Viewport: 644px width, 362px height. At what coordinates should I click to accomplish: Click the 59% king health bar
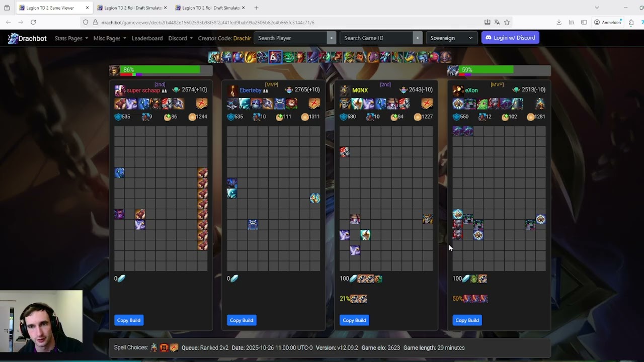(505, 70)
